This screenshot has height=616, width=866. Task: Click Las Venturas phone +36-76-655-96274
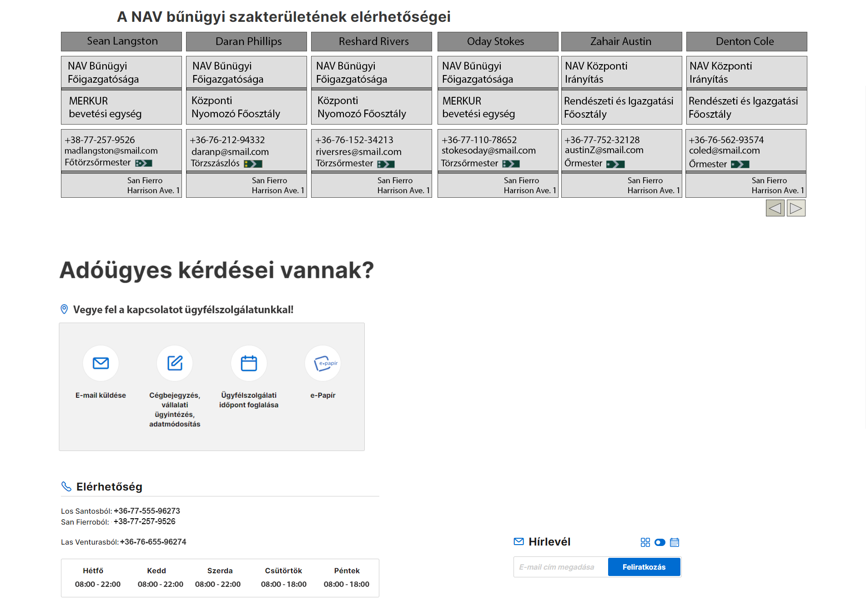153,542
